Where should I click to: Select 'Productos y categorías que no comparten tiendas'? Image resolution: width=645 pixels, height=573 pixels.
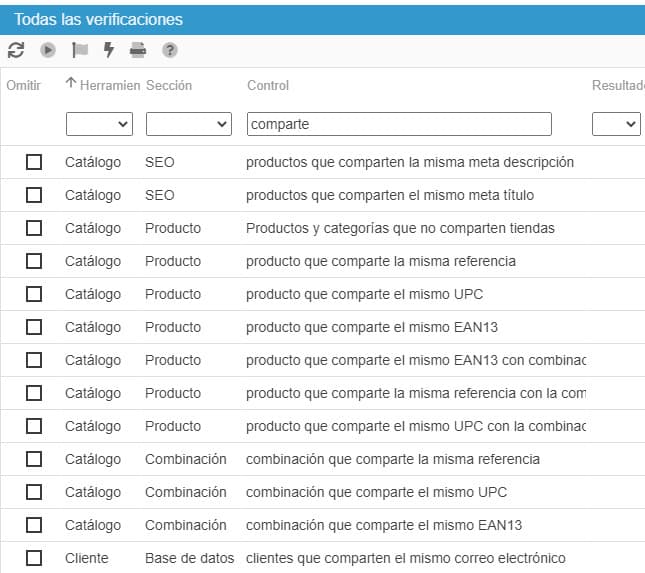[x=400, y=228]
